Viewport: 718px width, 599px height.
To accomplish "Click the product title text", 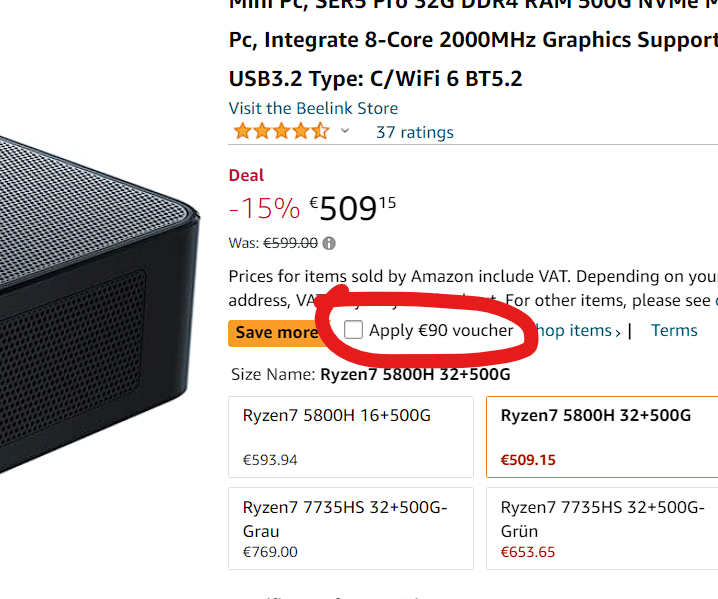I will (x=472, y=41).
